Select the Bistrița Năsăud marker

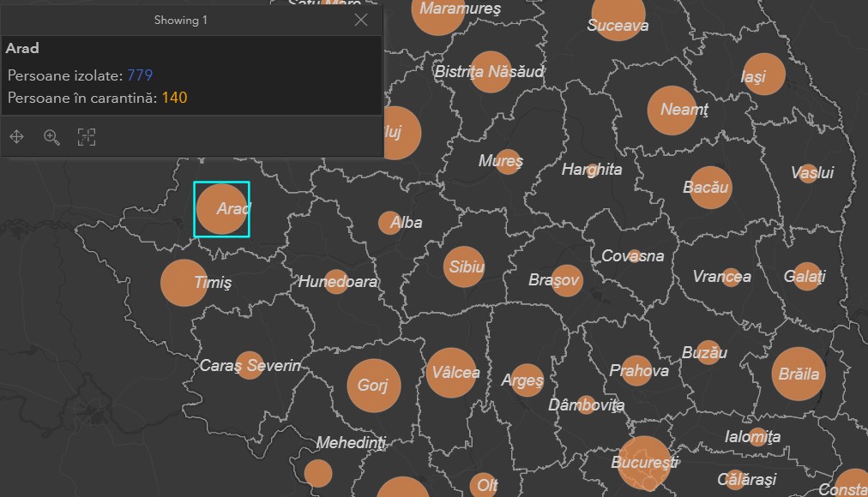[490, 72]
